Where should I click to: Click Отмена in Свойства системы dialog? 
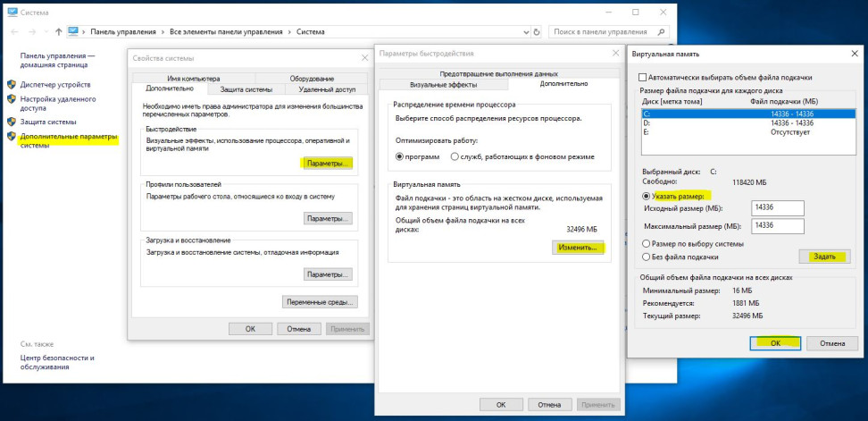point(299,329)
